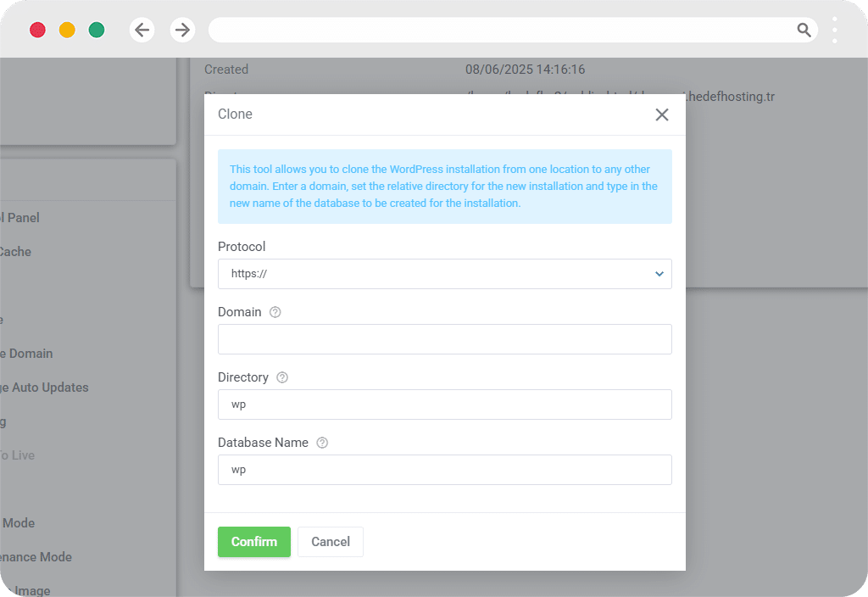
Task: Select the Panel item in sidebar
Action: (20, 218)
